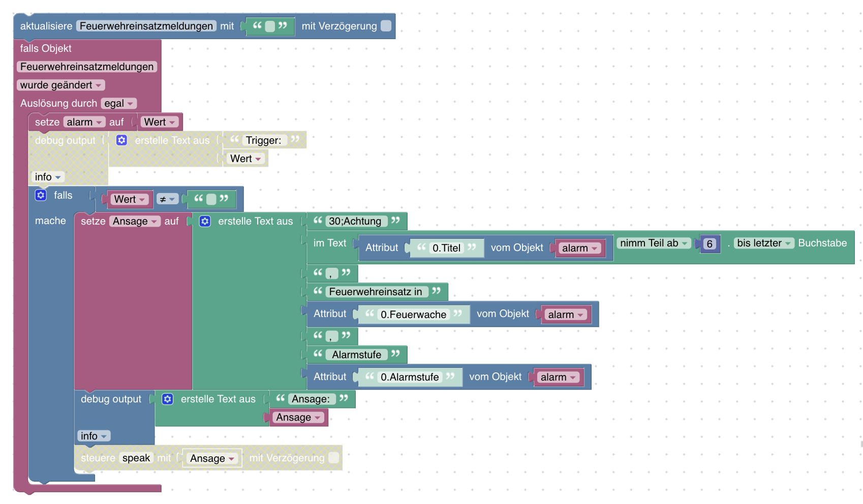The image size is (863, 504).
Task: Select the disabled 'steuere' block label
Action: tap(98, 458)
